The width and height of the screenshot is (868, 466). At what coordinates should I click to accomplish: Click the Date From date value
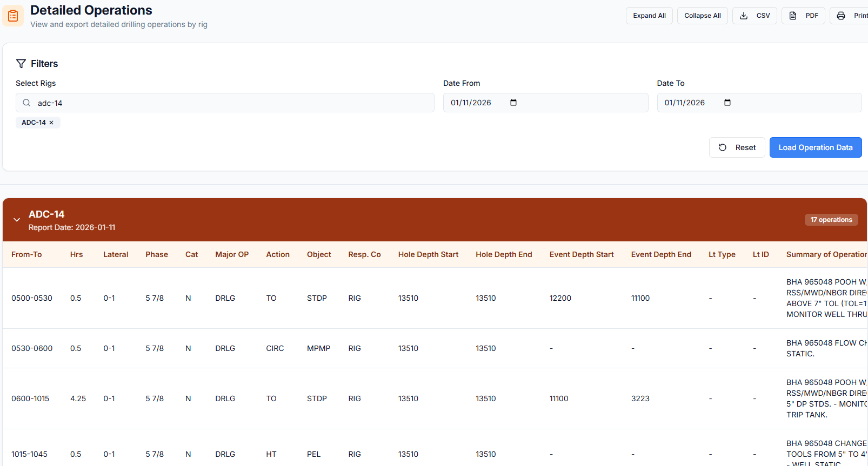(x=471, y=103)
